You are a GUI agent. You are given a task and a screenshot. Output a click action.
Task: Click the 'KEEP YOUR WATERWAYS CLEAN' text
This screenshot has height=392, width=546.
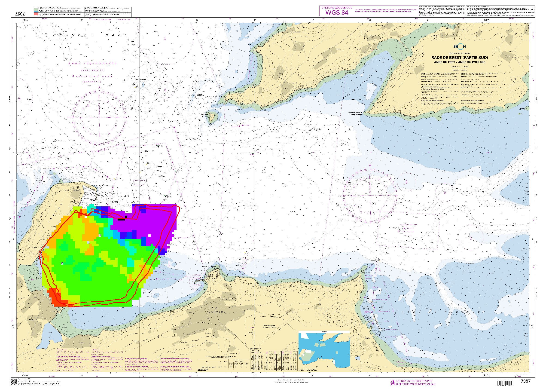tap(415, 384)
